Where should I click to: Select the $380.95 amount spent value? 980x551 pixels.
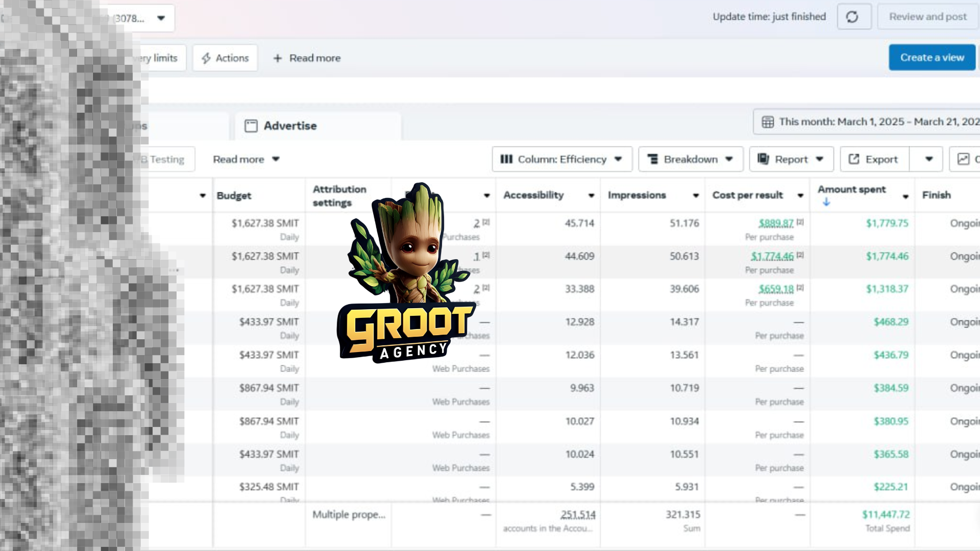pyautogui.click(x=891, y=421)
